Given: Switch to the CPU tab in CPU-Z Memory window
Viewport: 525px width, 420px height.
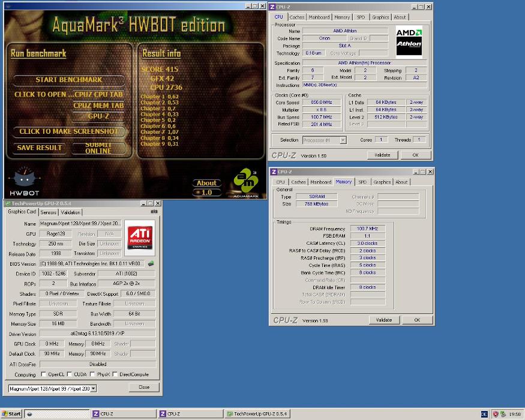Looking at the screenshot, I should (280, 182).
